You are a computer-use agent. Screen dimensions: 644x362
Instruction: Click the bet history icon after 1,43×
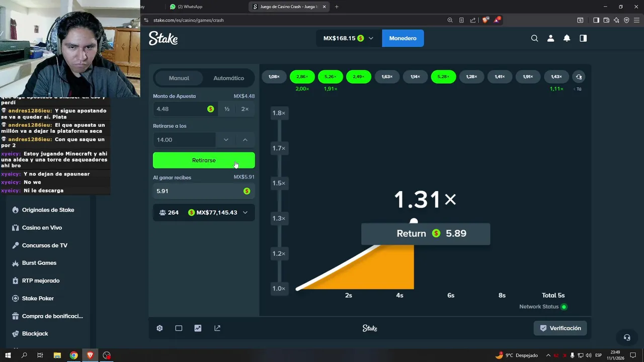pyautogui.click(x=579, y=77)
